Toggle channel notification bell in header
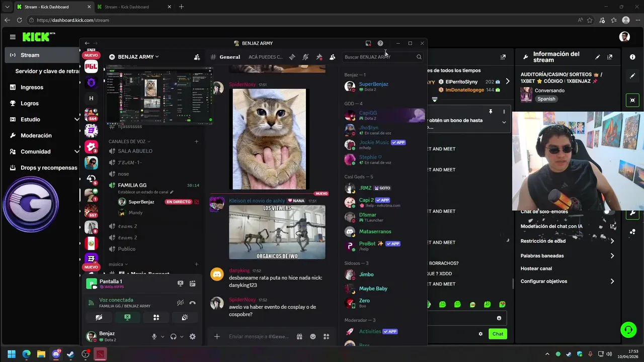The width and height of the screenshot is (644, 362). tap(305, 57)
